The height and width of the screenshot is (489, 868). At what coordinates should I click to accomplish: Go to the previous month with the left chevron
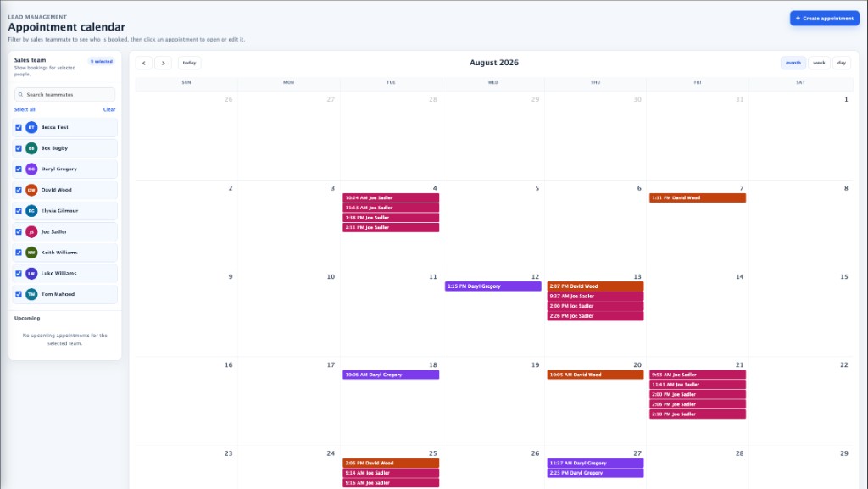[144, 63]
